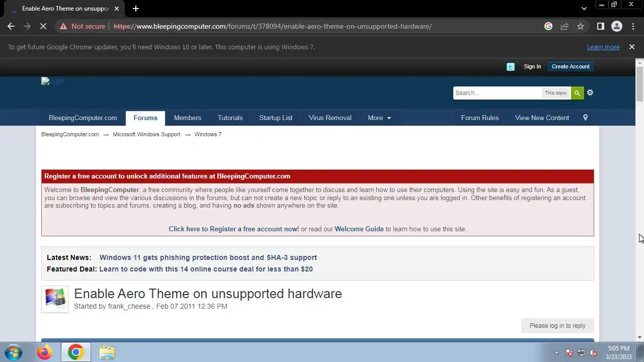Open Windows 11 phishing protection news
Image resolution: width=644 pixels, height=362 pixels.
208,257
